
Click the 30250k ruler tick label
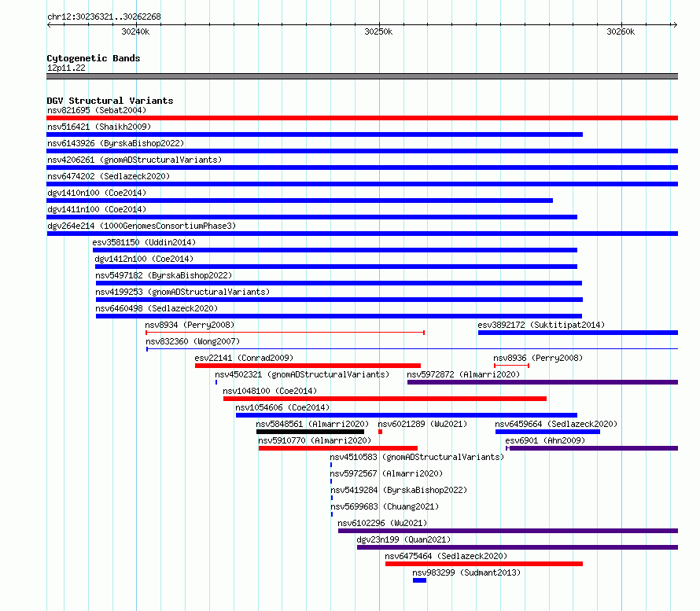378,31
